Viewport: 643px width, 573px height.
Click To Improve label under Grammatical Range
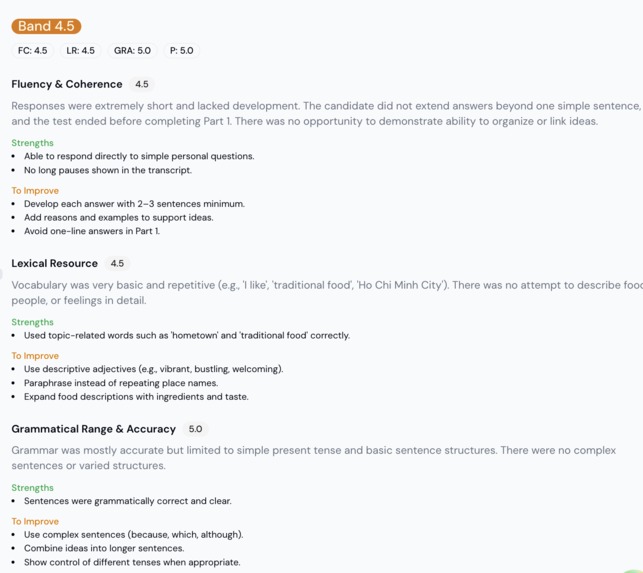click(x=35, y=521)
